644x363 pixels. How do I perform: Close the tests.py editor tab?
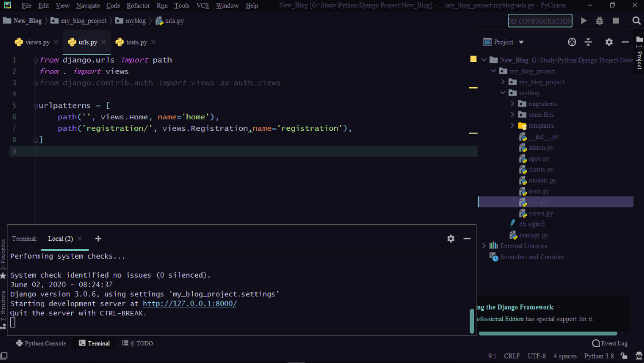tap(153, 42)
